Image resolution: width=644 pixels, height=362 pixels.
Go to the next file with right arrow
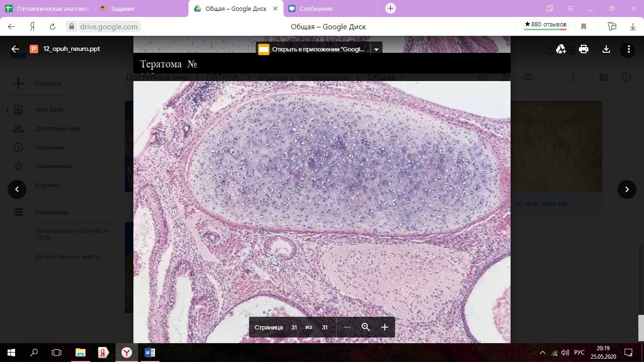tap(627, 189)
